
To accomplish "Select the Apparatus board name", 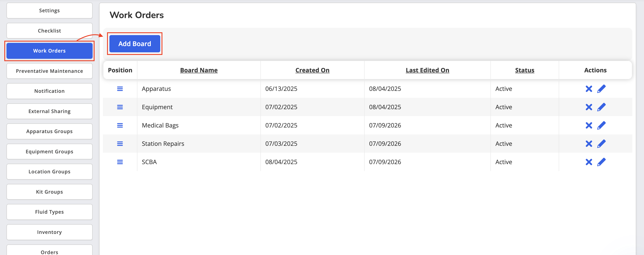I will coord(156,89).
